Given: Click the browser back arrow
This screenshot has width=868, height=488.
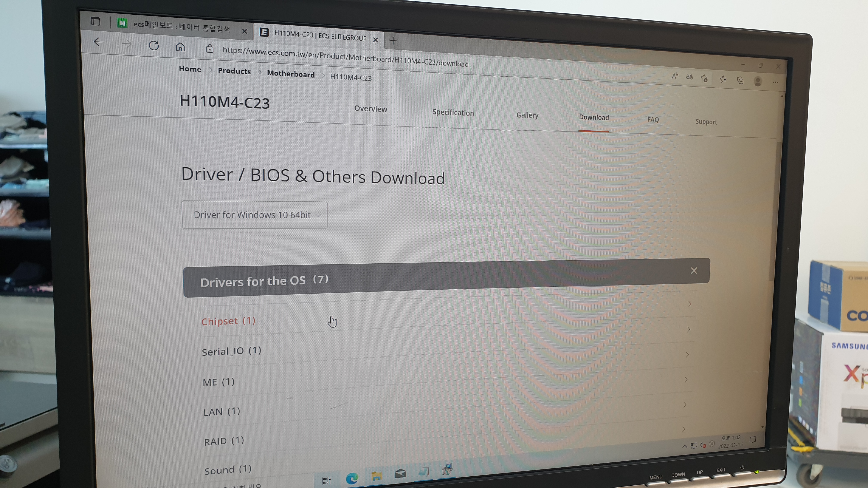Looking at the screenshot, I should point(99,42).
